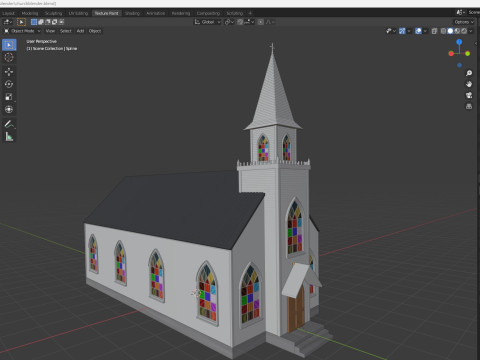
Task: Choose the invert selection mode icon
Action: 54,22
